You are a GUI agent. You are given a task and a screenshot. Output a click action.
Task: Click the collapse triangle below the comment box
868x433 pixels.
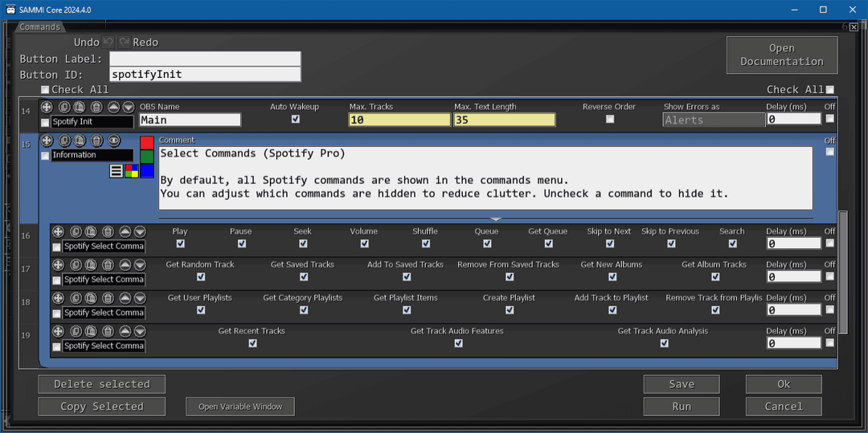tap(495, 219)
